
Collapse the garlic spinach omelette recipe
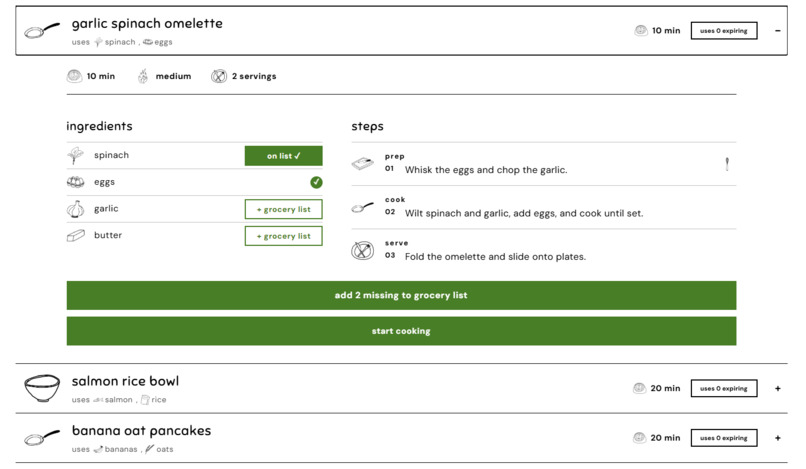click(x=778, y=31)
